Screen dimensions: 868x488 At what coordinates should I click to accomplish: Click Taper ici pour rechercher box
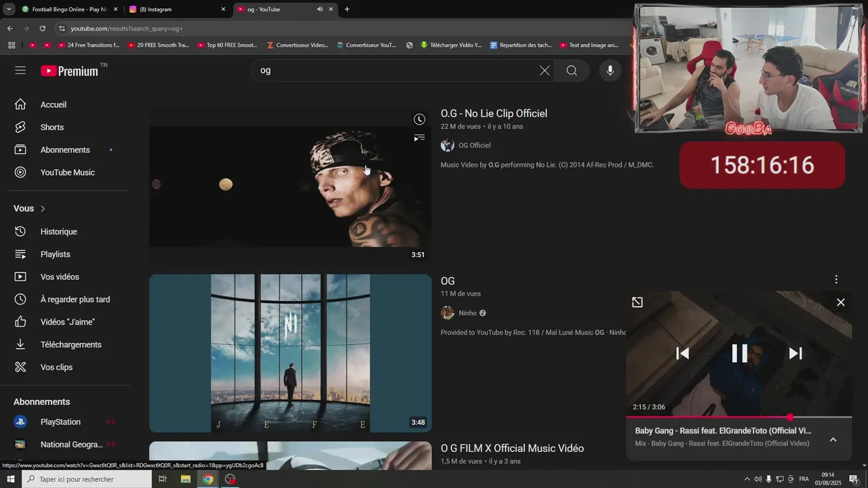tap(87, 479)
